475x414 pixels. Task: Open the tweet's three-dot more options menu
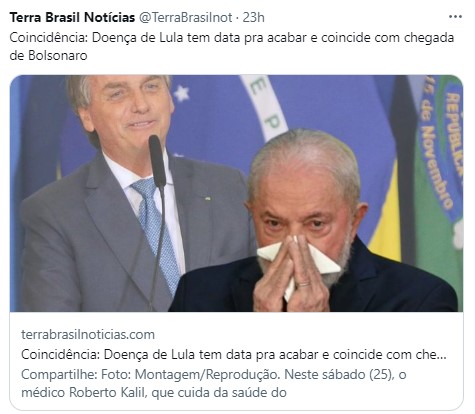(x=455, y=17)
